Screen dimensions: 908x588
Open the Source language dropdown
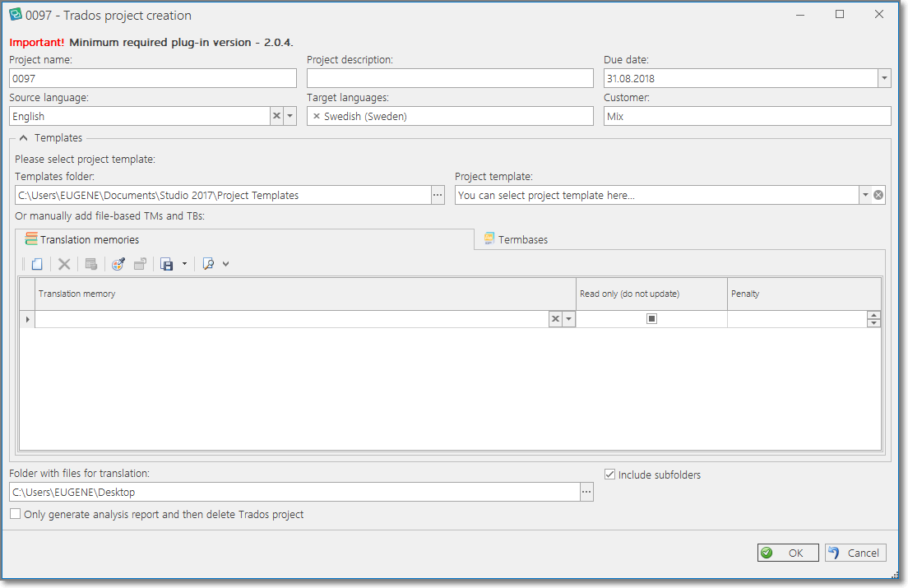point(290,116)
